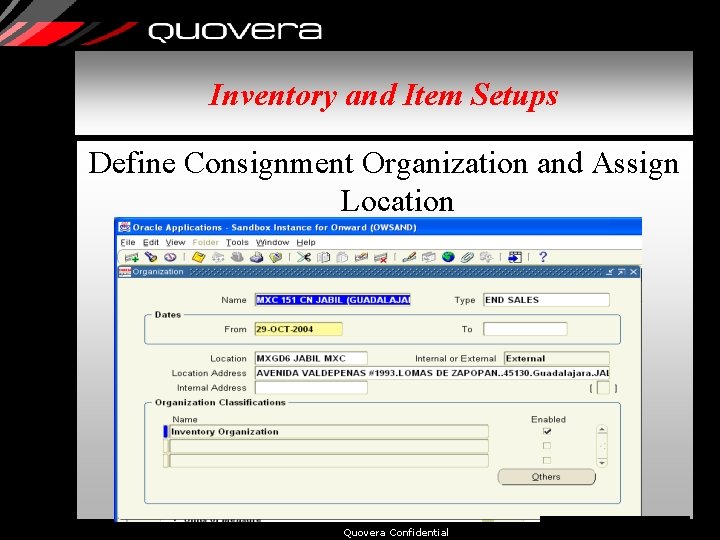Click classifications scrollbar down arrow
The image size is (720, 540).
pos(602,462)
